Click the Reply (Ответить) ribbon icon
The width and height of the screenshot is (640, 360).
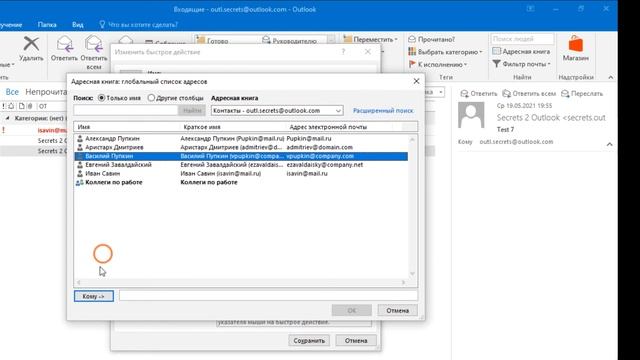64,48
